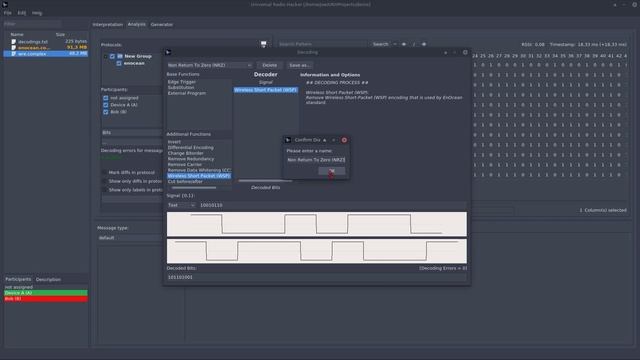Switch to the Generator tab
Image resolution: width=640 pixels, height=360 pixels.
pyautogui.click(x=162, y=24)
